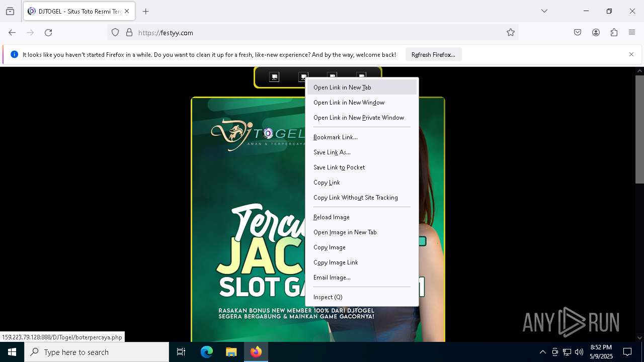Open the Windows Start menu

(12, 352)
